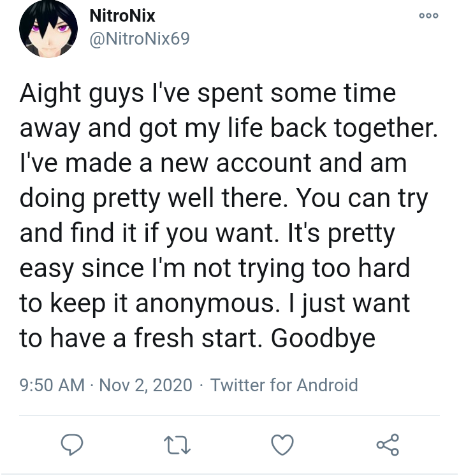This screenshot has height=476, width=459.
Task: Click the word "Goodbye" in the tweet
Action: [x=323, y=339]
